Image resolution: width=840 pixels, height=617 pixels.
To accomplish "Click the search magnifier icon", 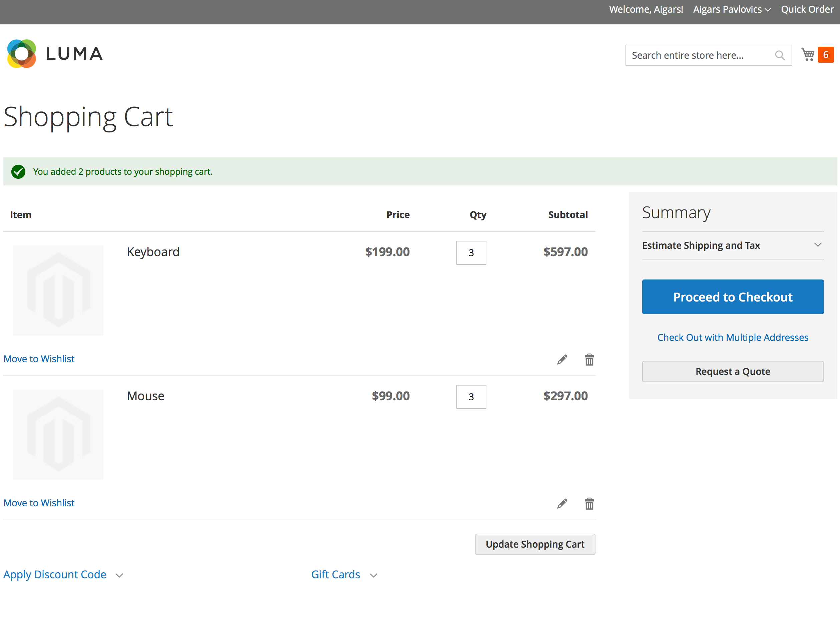I will [x=780, y=55].
